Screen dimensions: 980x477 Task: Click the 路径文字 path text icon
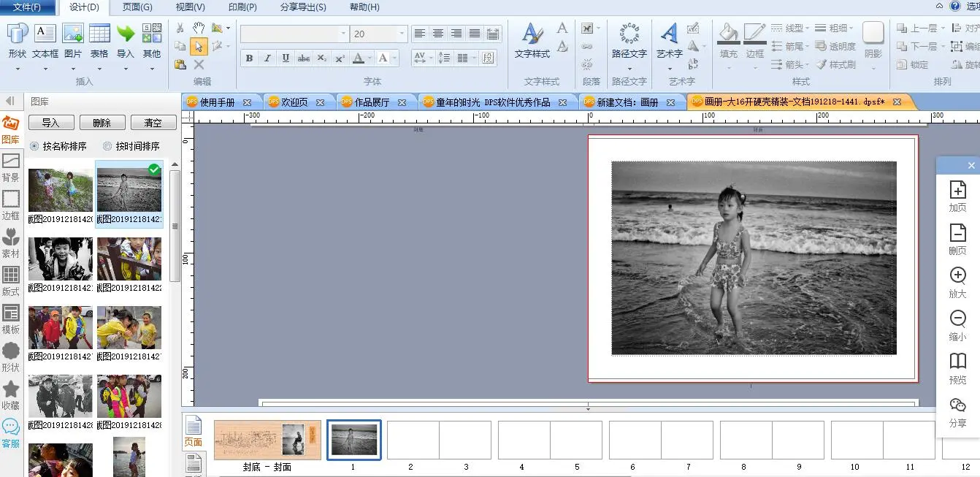pyautogui.click(x=629, y=34)
